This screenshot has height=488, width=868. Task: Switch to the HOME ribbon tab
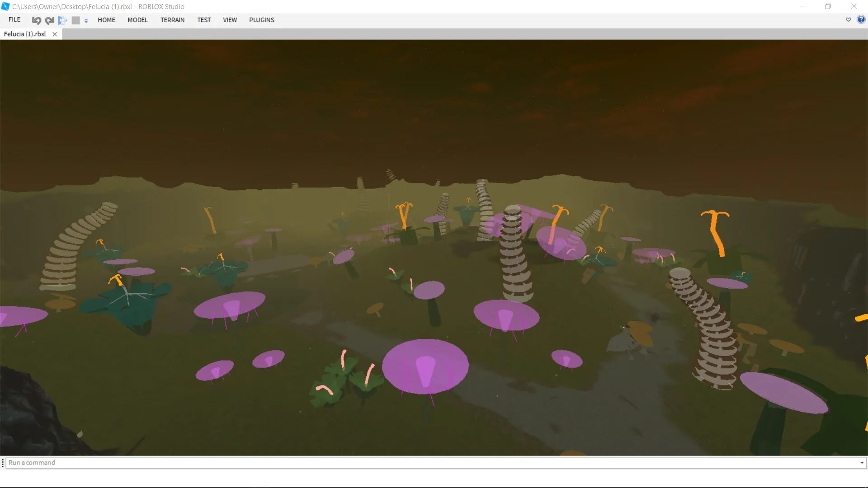pyautogui.click(x=107, y=20)
